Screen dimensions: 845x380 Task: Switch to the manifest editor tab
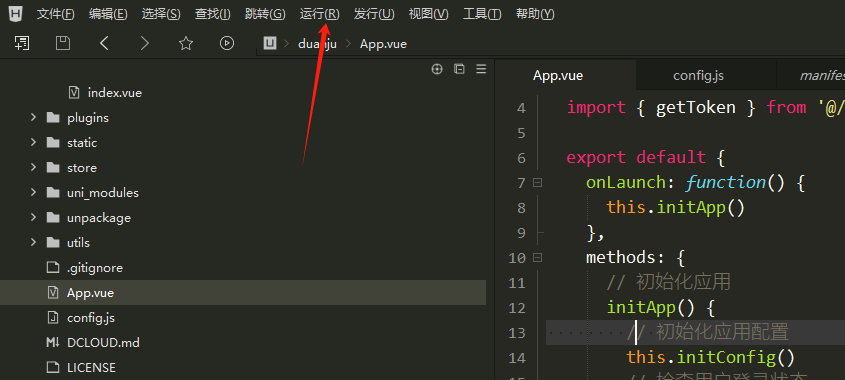pos(811,75)
